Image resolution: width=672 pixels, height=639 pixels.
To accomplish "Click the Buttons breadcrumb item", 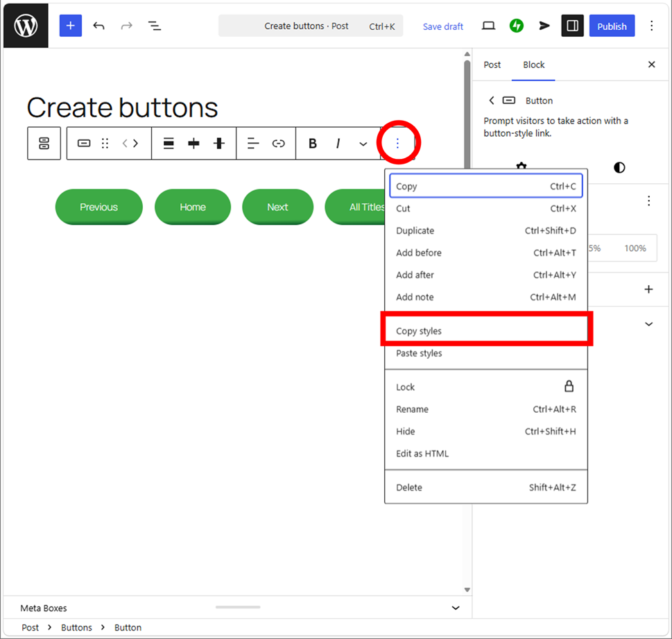I will coord(76,627).
